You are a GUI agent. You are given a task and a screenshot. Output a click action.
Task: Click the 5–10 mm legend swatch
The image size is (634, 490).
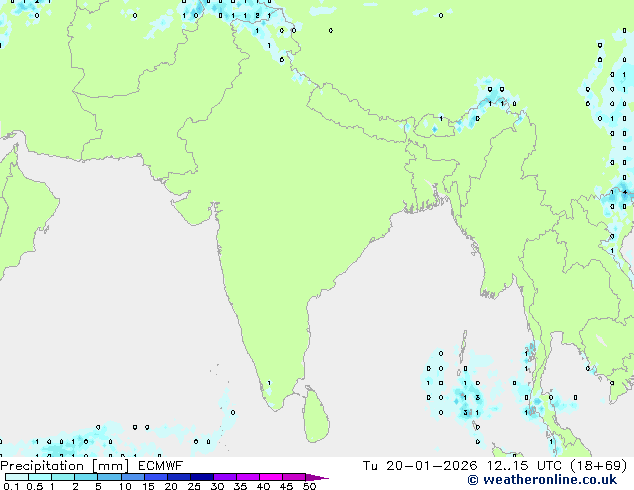point(109,477)
